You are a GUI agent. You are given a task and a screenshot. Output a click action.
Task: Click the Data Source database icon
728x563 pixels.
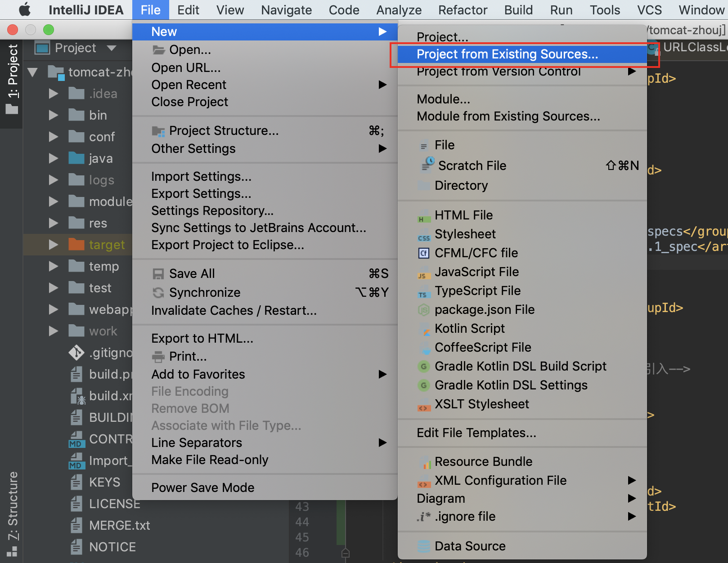423,546
